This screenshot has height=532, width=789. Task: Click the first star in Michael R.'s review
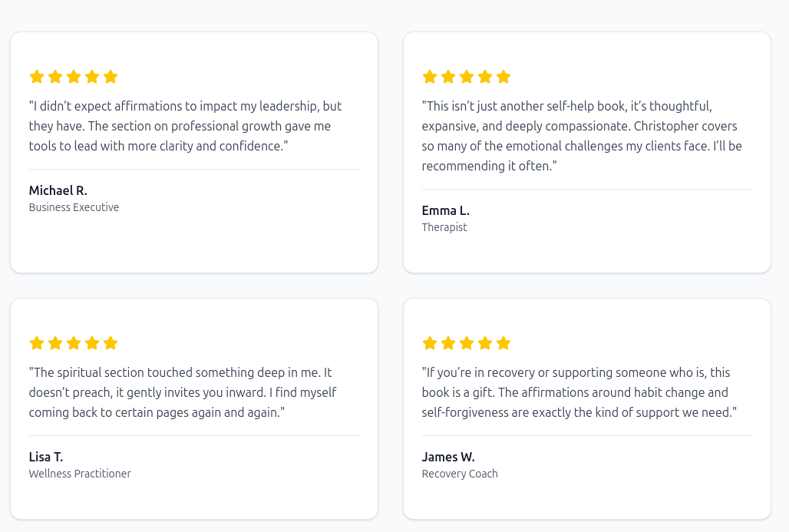(37, 77)
